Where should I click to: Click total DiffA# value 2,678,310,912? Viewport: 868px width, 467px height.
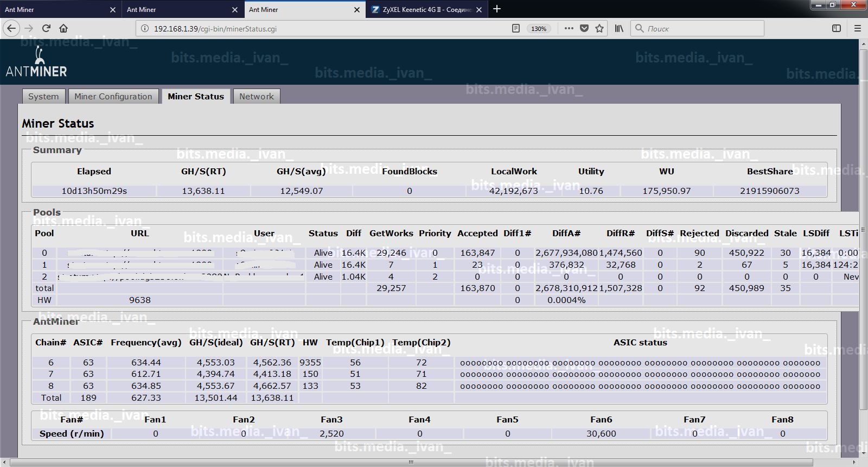(566, 288)
